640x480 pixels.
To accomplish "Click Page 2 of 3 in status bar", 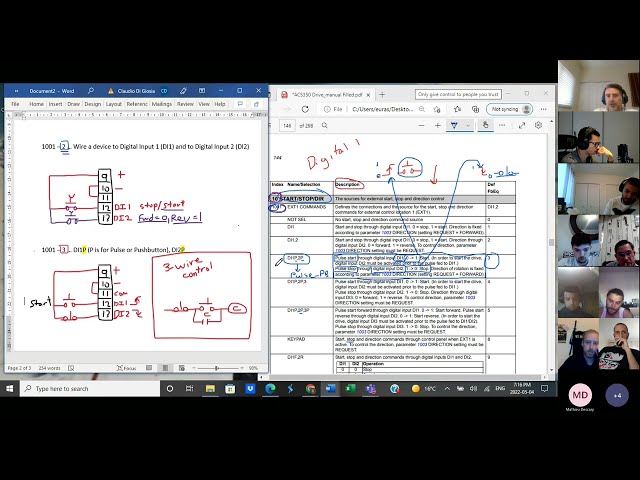I will (x=19, y=368).
